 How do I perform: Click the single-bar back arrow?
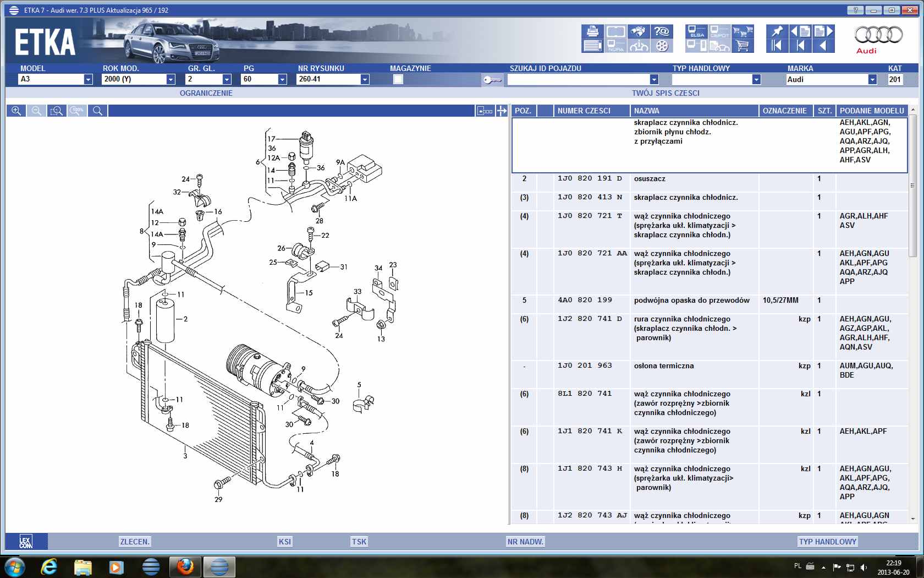pyautogui.click(x=800, y=46)
